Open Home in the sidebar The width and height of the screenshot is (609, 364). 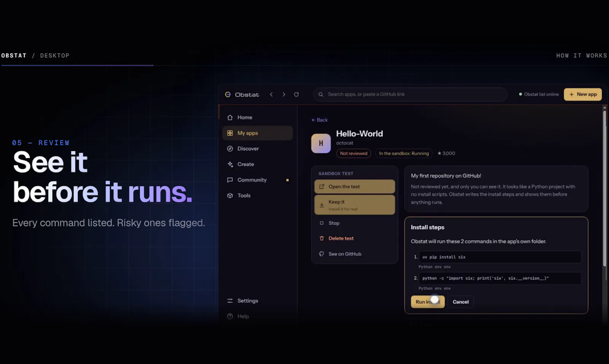click(258, 118)
